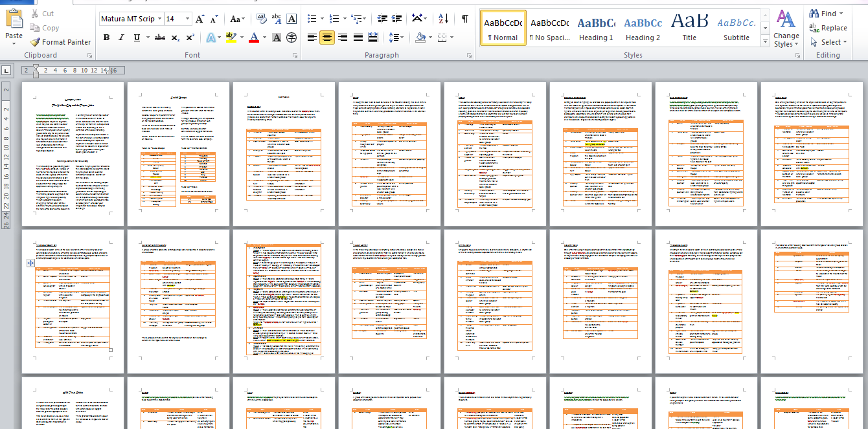Sort the selected text alphabetically
868x429 pixels.
tap(443, 19)
